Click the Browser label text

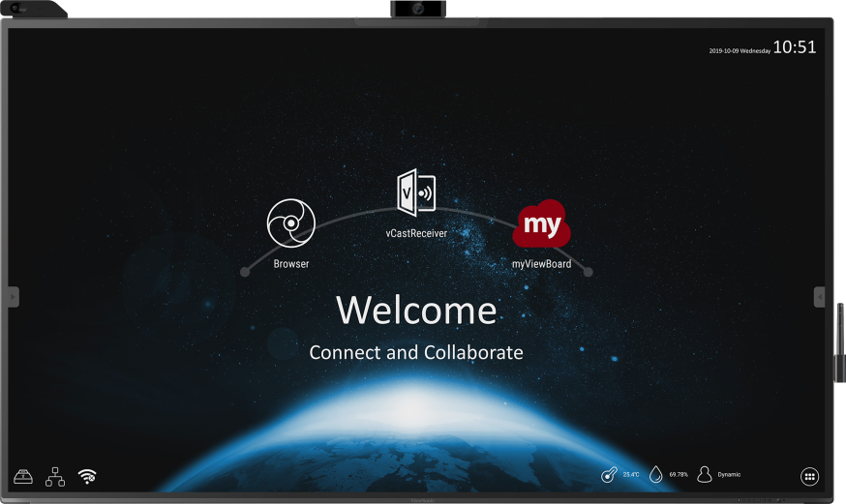coord(291,264)
